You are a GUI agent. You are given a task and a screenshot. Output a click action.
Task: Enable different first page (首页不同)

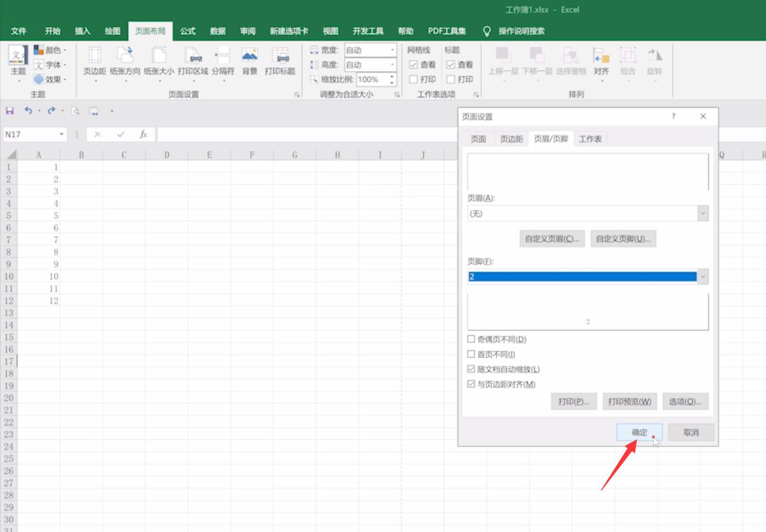(471, 354)
